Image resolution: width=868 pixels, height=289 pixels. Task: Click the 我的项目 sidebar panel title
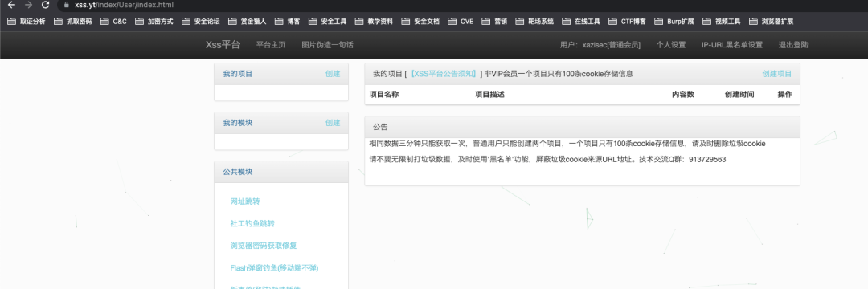[237, 74]
